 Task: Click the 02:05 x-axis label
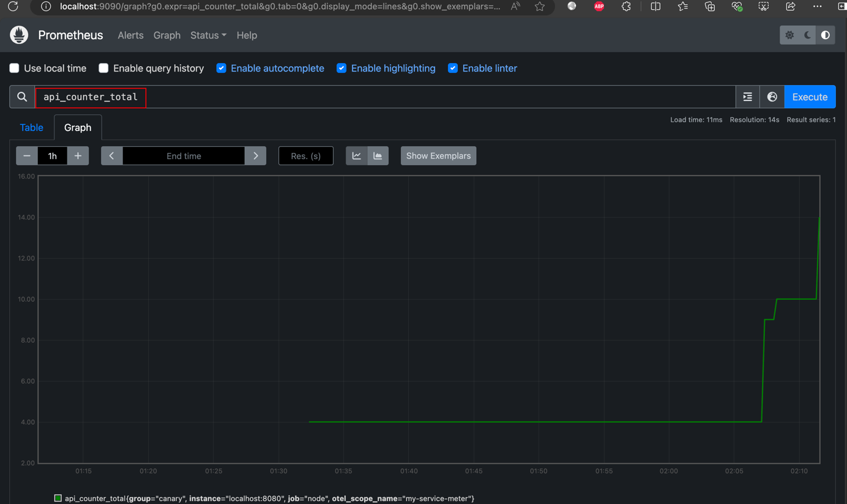tap(734, 471)
